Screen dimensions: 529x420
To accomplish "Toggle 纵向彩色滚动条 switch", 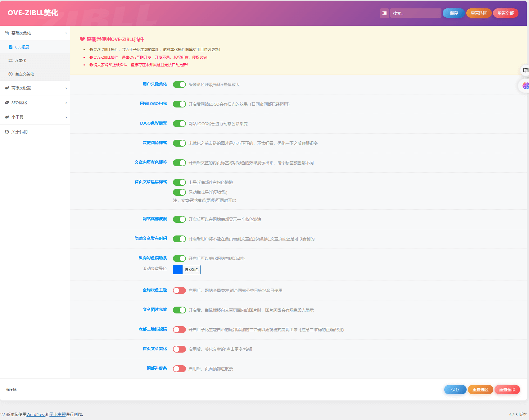I will (179, 258).
